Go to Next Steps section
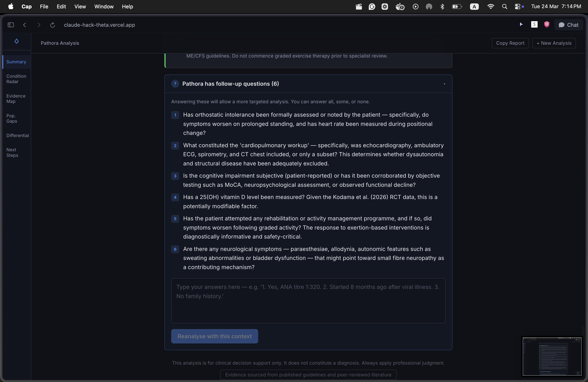This screenshot has width=588, height=382. 12,152
